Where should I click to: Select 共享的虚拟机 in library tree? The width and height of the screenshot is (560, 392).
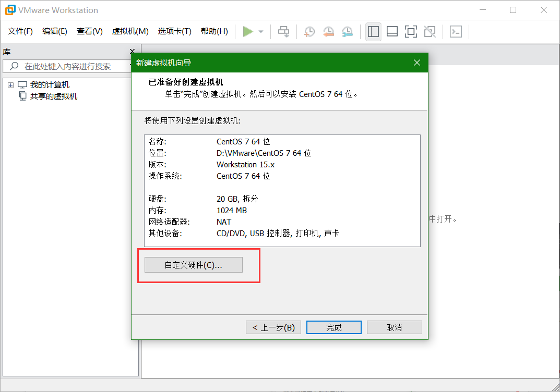point(54,96)
